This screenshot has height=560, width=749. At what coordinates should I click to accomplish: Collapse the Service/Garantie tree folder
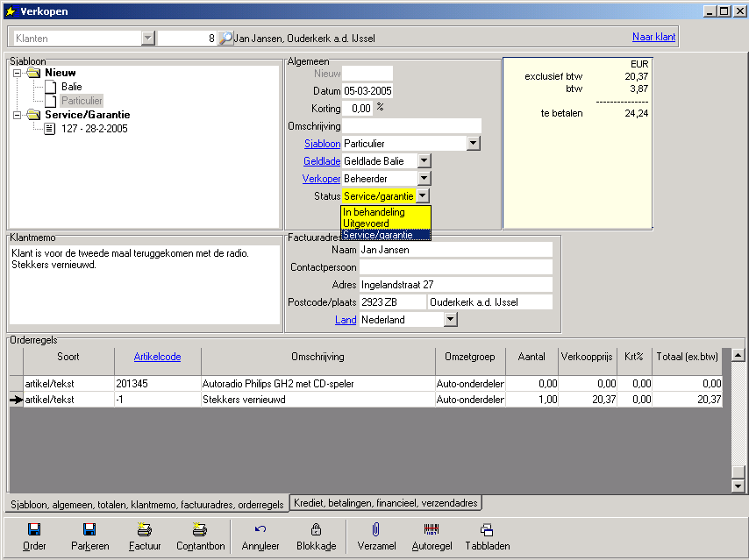pos(18,115)
